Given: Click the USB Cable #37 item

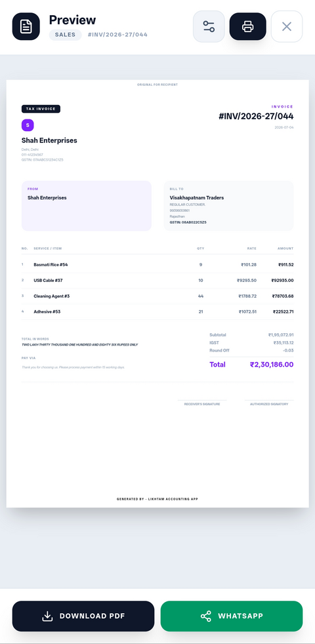Looking at the screenshot, I should coord(48,280).
